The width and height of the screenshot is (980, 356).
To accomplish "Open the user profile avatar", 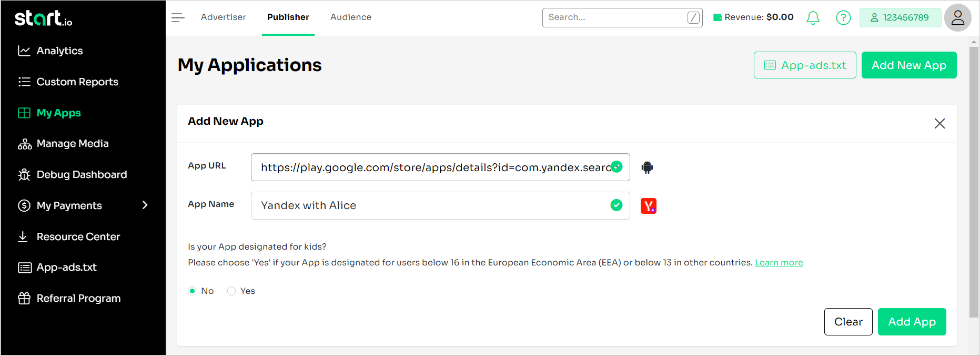I will coord(957,18).
